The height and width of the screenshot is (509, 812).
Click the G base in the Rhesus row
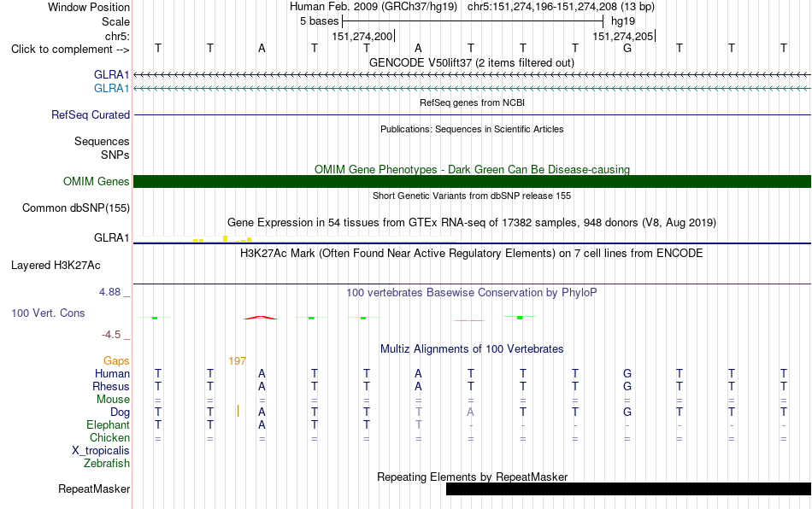click(x=627, y=386)
